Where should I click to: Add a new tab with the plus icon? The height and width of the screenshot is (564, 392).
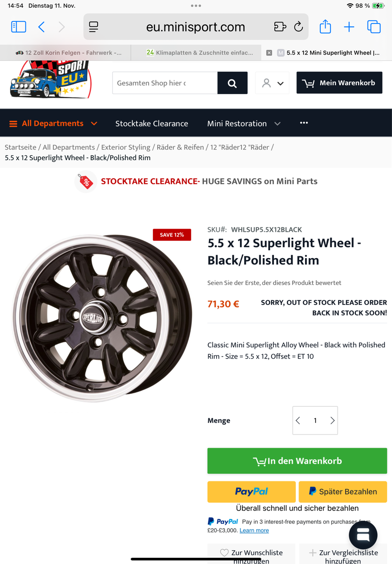[349, 27]
